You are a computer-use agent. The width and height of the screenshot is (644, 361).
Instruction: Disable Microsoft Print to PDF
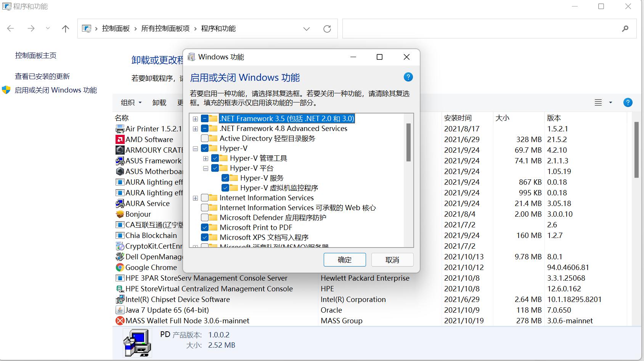tap(206, 227)
